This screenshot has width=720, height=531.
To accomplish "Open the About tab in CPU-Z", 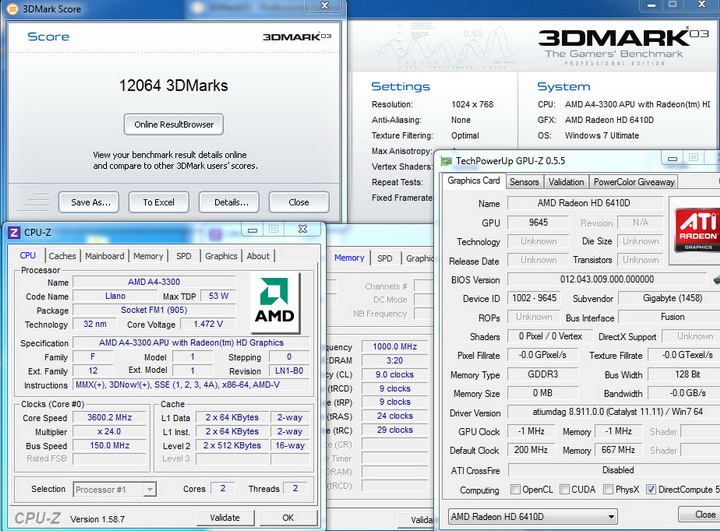I will point(258,256).
